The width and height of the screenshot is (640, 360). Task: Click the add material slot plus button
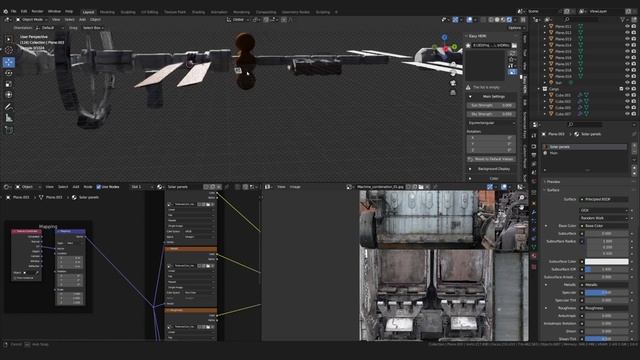click(634, 146)
